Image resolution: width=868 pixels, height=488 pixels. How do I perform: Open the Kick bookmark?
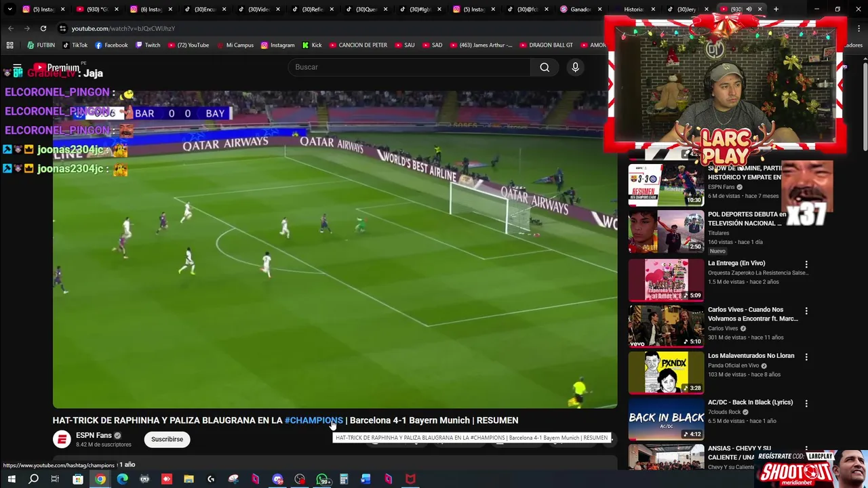(312, 45)
